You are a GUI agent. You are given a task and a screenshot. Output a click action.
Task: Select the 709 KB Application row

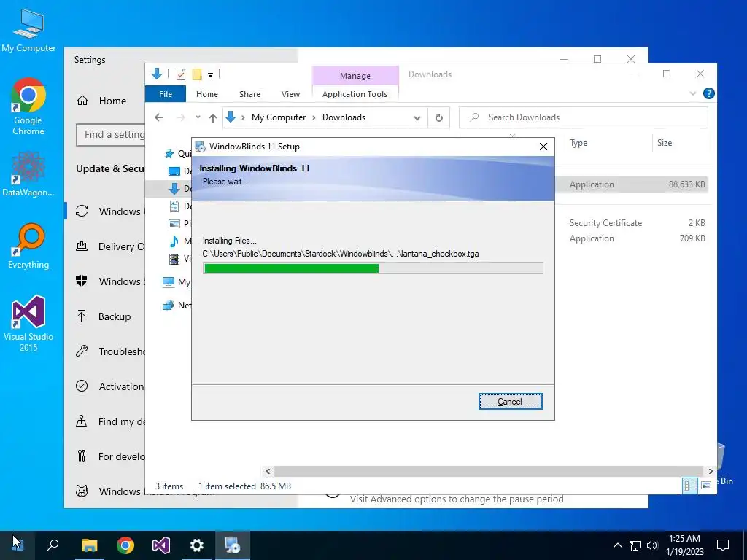point(631,238)
